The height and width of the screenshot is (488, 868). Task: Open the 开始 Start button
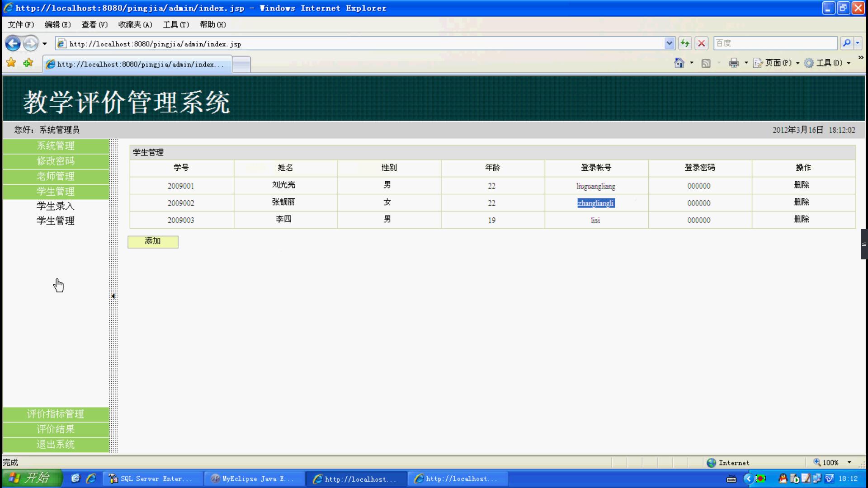32,478
